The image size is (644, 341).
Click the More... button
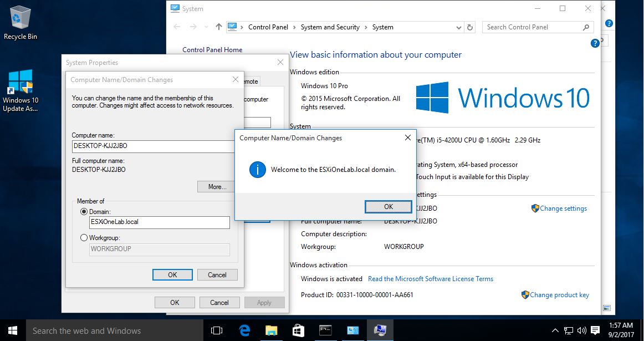(x=216, y=186)
